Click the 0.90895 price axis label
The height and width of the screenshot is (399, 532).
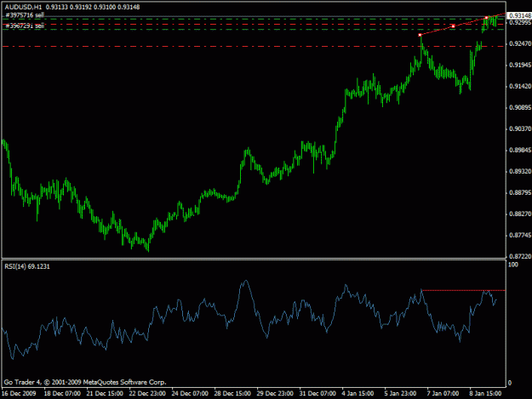[520, 108]
